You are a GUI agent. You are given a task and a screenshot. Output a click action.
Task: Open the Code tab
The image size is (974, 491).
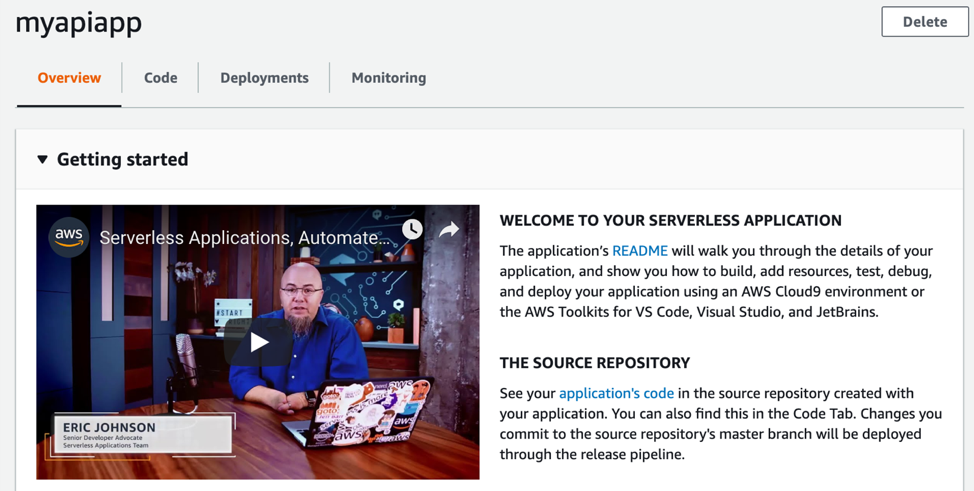click(x=160, y=78)
